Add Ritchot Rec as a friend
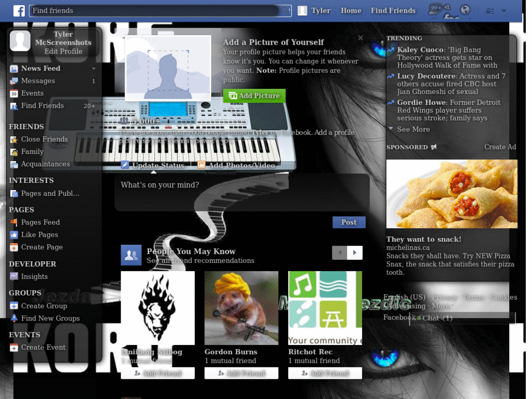 tap(325, 373)
